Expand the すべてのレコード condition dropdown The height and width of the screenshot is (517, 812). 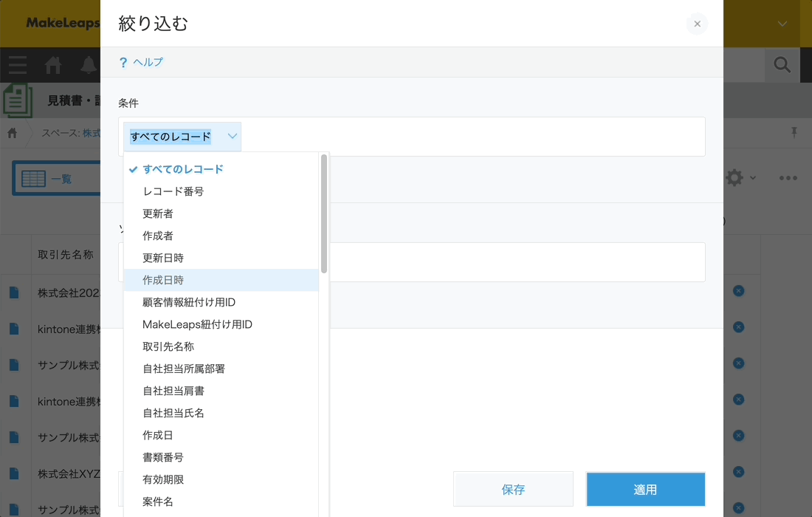click(x=182, y=137)
